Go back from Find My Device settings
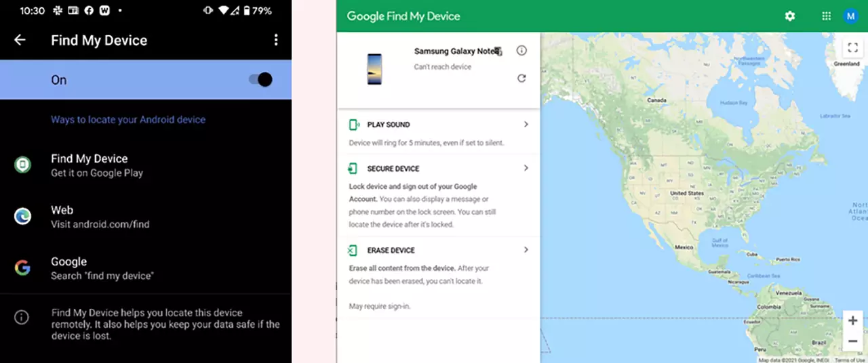868x363 pixels. [x=20, y=40]
